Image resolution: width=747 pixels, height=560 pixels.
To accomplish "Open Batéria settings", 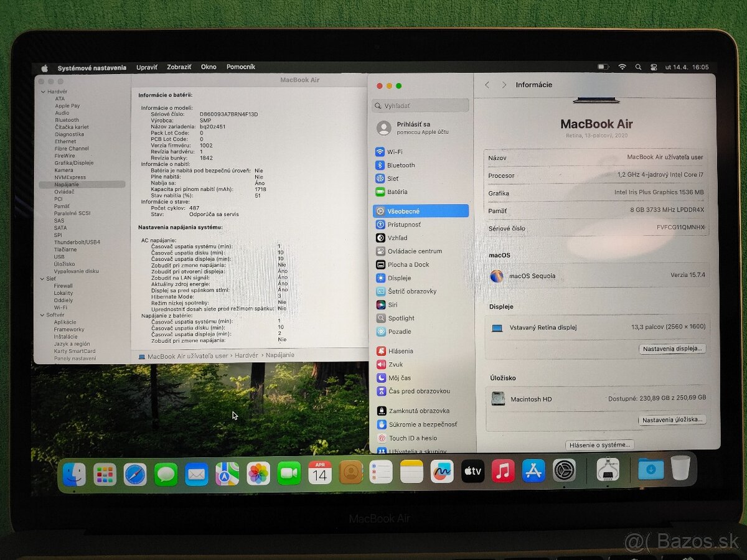I will point(401,192).
